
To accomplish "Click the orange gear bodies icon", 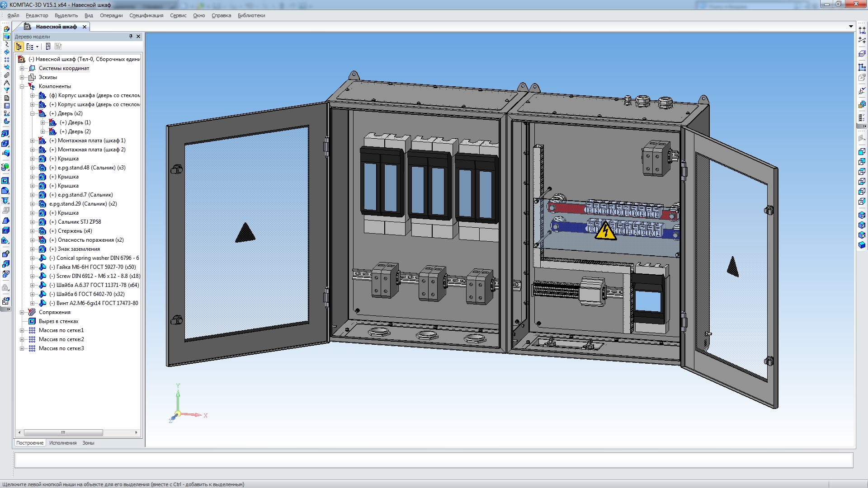I will point(862,105).
